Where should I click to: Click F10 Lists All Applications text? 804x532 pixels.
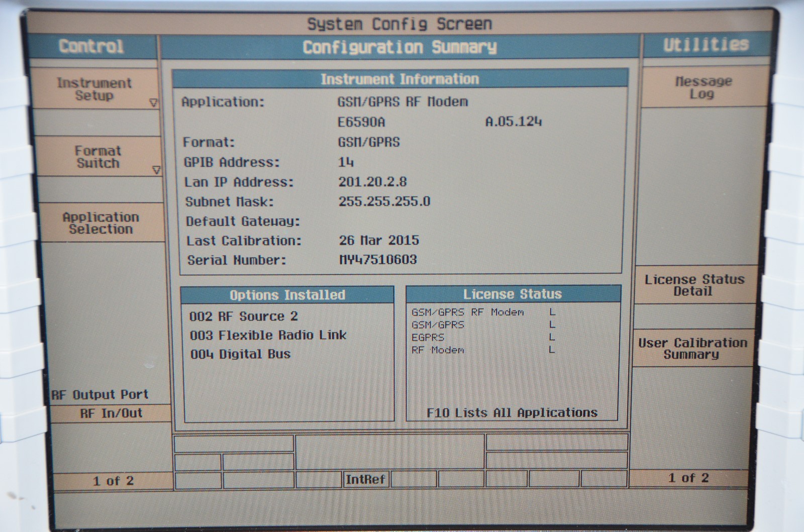point(512,413)
